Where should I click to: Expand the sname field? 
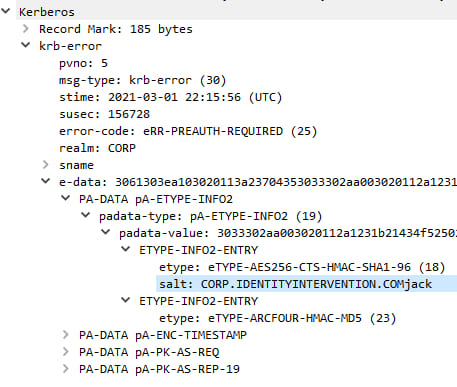click(46, 165)
